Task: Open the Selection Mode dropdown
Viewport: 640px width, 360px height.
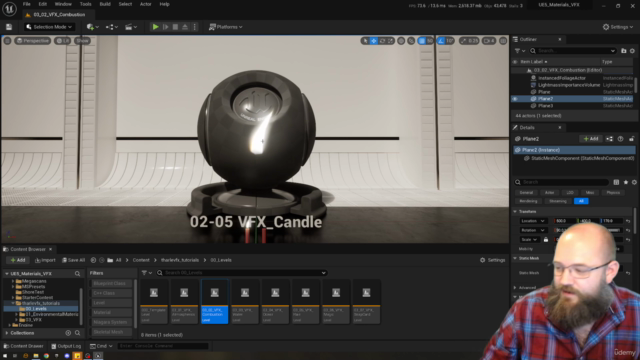Action: pyautogui.click(x=49, y=27)
